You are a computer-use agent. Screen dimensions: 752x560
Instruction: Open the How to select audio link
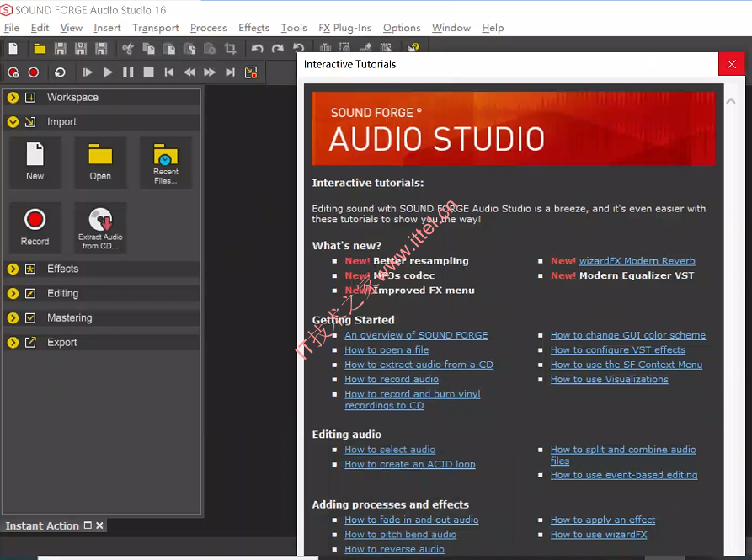pyautogui.click(x=390, y=450)
